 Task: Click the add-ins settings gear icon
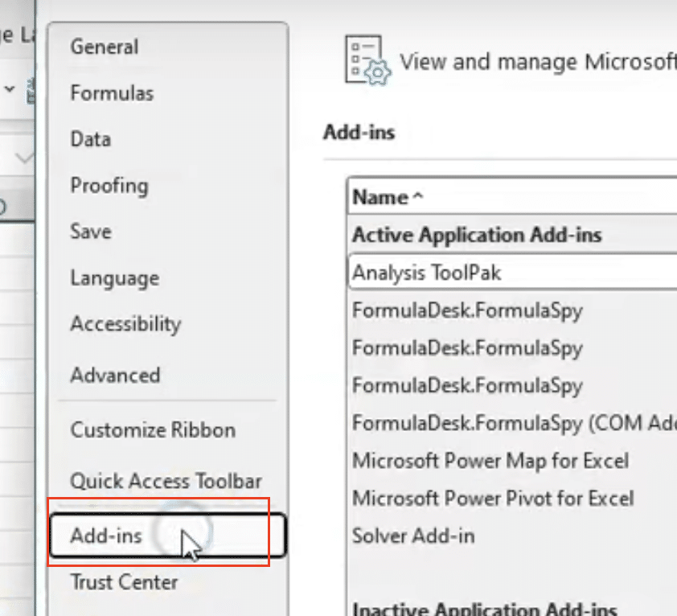pyautogui.click(x=368, y=60)
